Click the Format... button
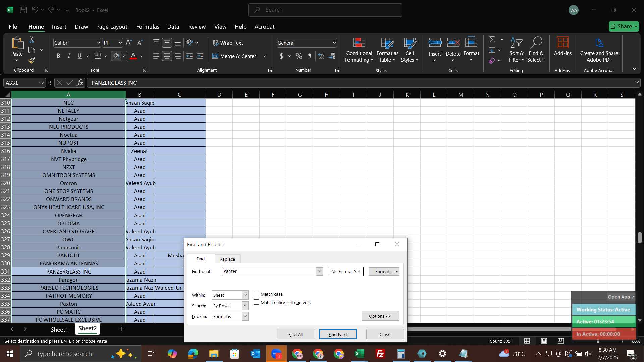This screenshot has height=362, width=644. pyautogui.click(x=383, y=271)
